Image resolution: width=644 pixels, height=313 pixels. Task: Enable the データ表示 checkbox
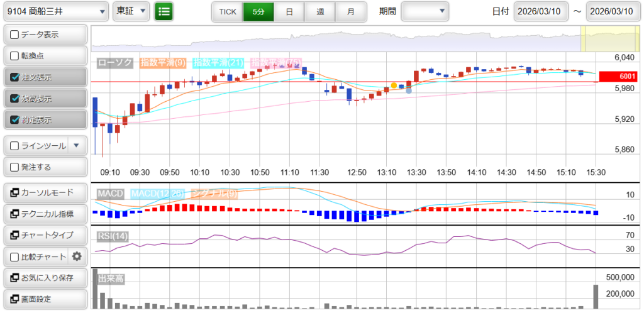[15, 35]
